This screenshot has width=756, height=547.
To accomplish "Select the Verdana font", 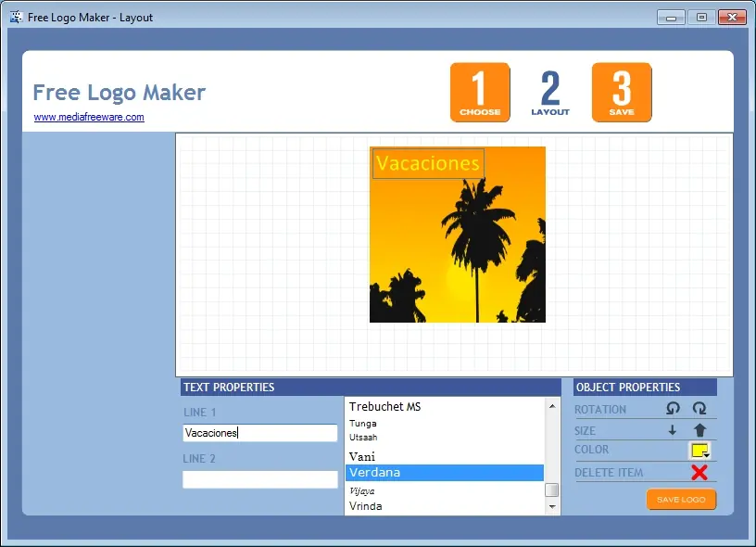I will (444, 473).
